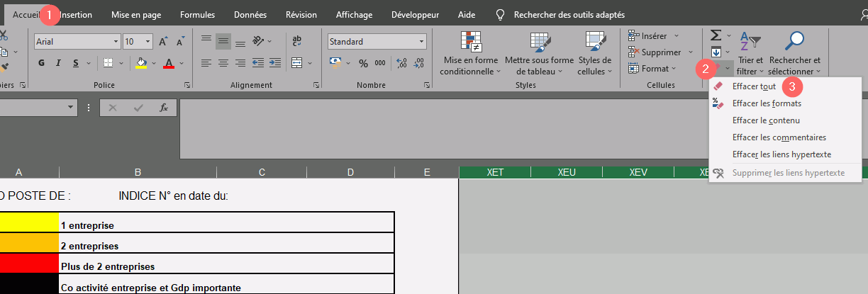The height and width of the screenshot is (294, 868).
Task: Switch to the Formules tab
Action: pos(197,14)
